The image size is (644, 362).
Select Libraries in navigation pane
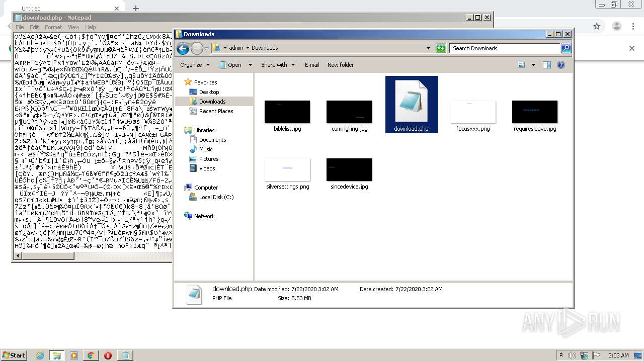coord(204,130)
